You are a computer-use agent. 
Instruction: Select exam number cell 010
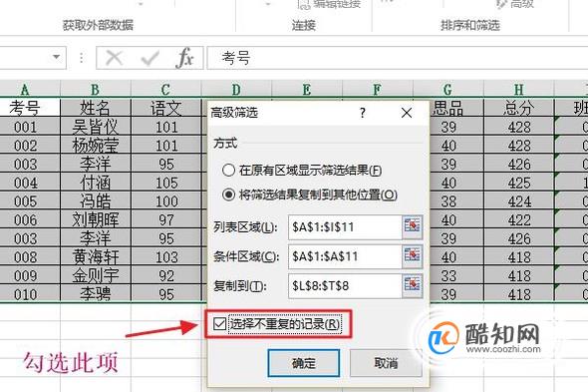coord(30,294)
